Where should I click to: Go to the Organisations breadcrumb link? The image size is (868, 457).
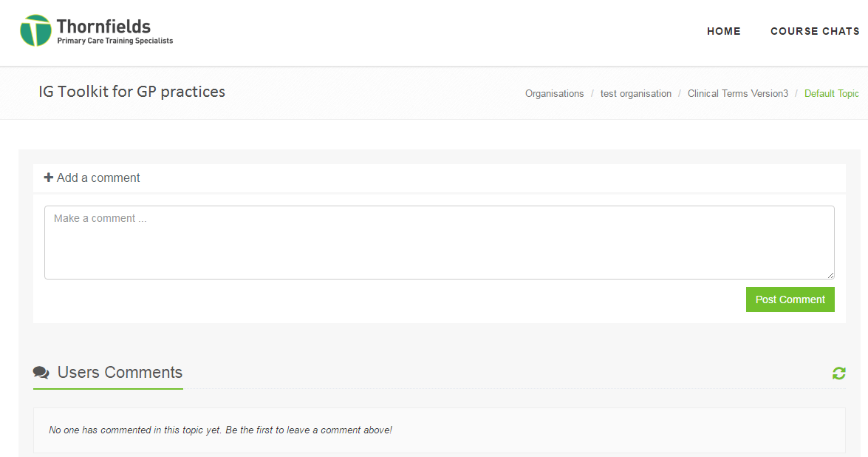click(554, 94)
